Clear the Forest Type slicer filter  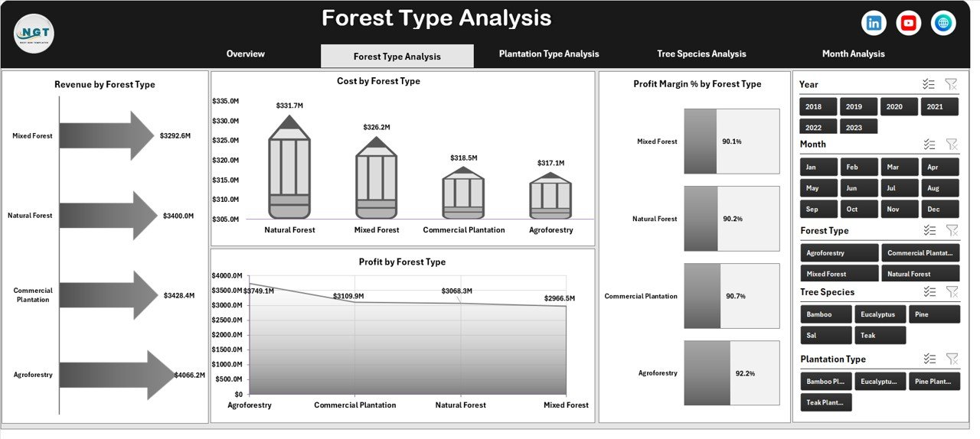pos(951,230)
